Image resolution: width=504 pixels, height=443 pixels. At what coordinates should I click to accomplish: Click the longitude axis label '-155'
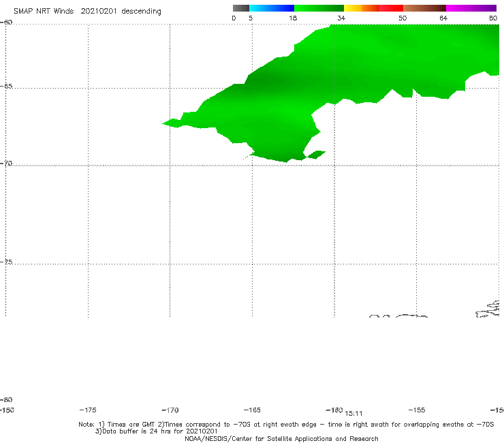pyautogui.click(x=417, y=410)
